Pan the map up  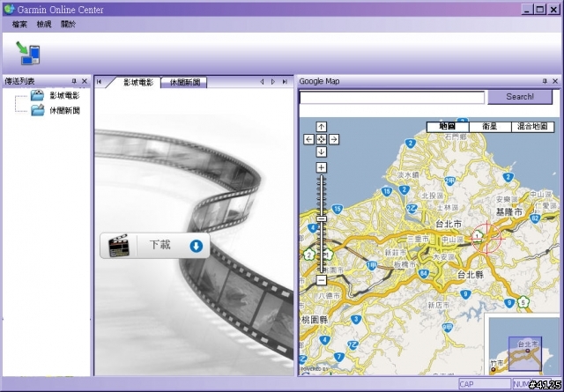pos(321,127)
